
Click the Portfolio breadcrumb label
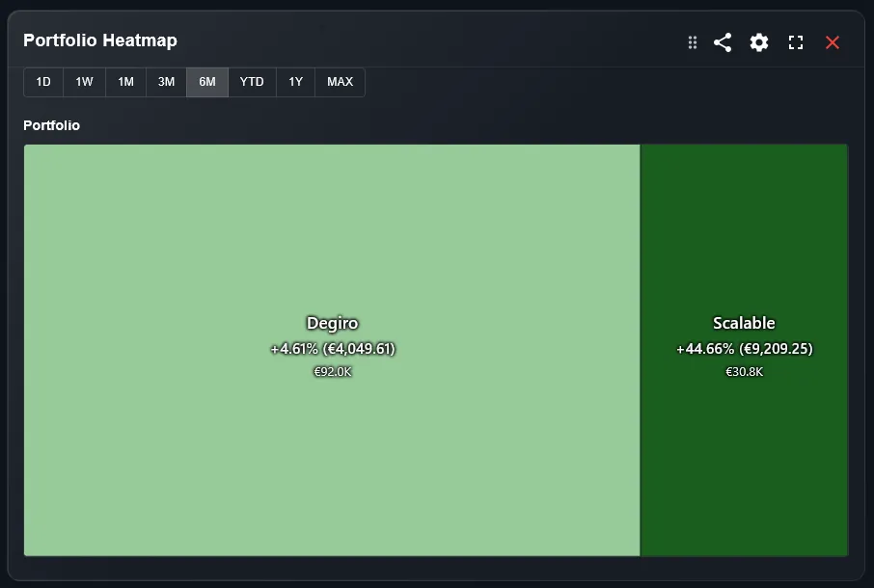51,125
